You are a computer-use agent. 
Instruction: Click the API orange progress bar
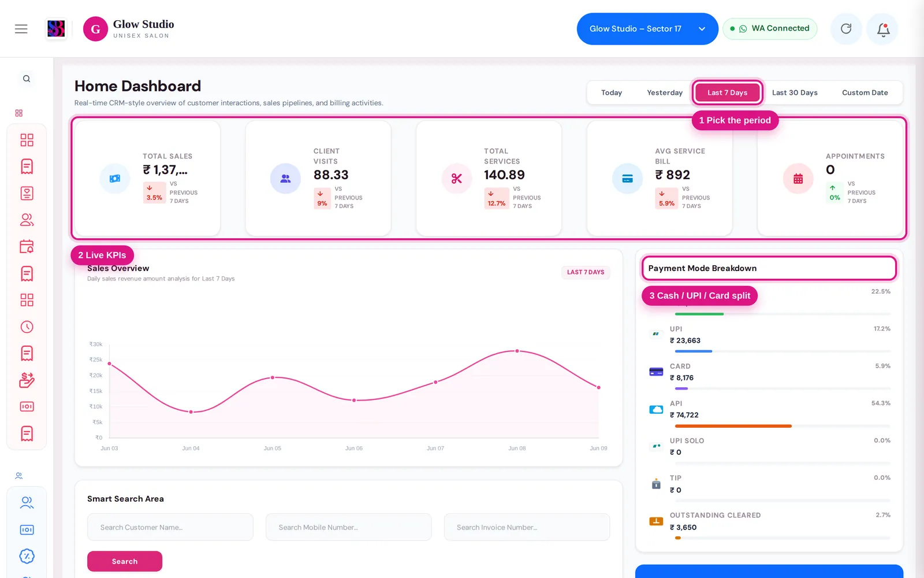[733, 426]
